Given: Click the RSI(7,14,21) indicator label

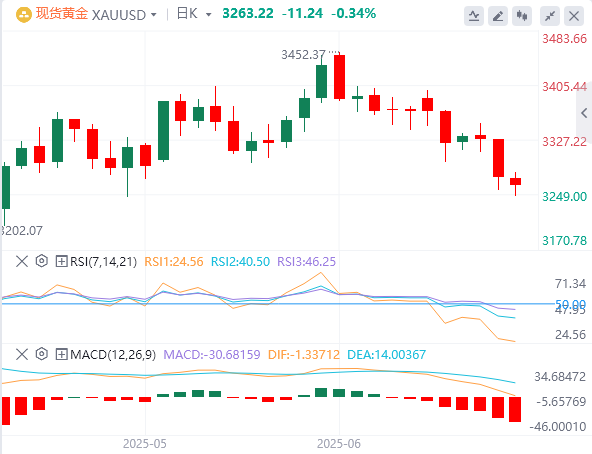Looking at the screenshot, I should [x=103, y=261].
